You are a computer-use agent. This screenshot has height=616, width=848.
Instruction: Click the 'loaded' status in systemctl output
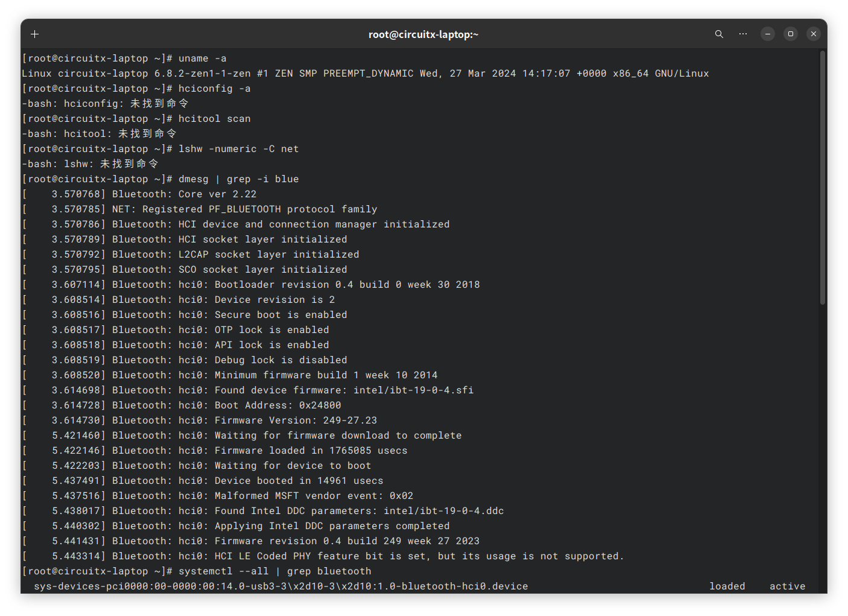tap(727, 586)
